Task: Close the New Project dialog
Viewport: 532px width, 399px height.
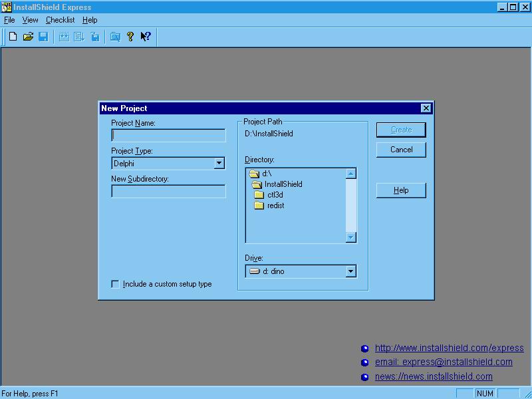Action: [x=426, y=108]
